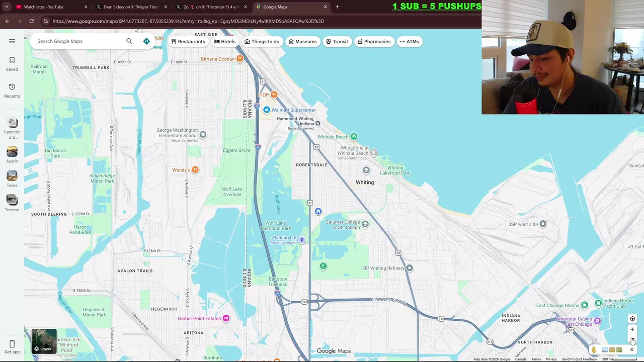Reload the page in browser
The width and height of the screenshot is (644, 362).
coord(31,21)
